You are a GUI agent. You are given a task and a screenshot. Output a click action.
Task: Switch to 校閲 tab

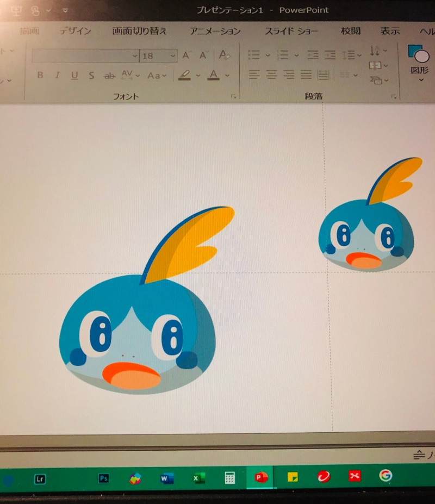tap(350, 31)
